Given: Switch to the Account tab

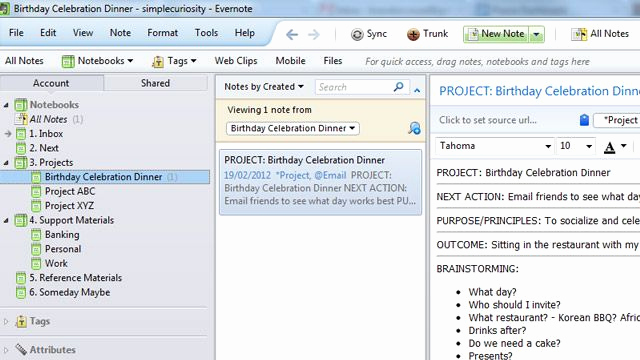Looking at the screenshot, I should (x=51, y=83).
